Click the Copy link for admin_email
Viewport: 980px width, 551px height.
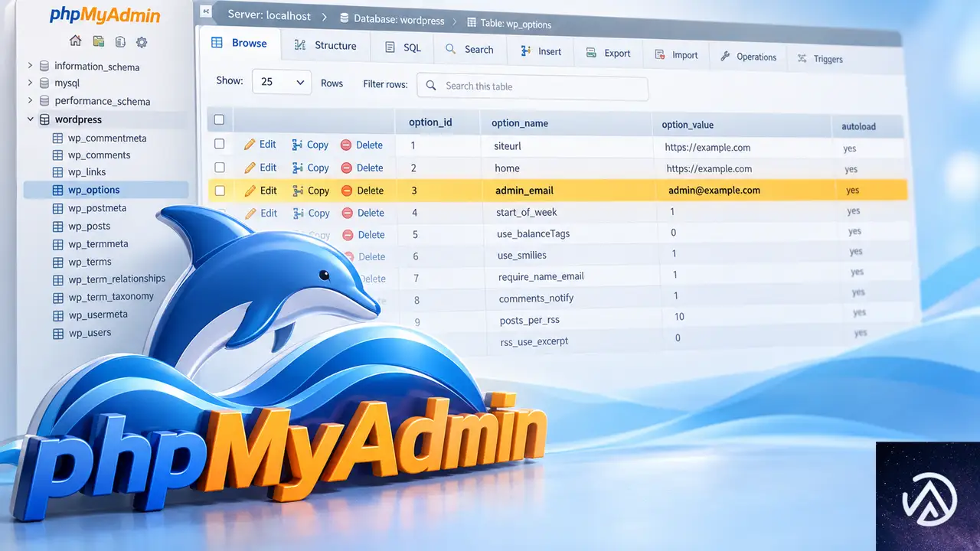point(318,191)
